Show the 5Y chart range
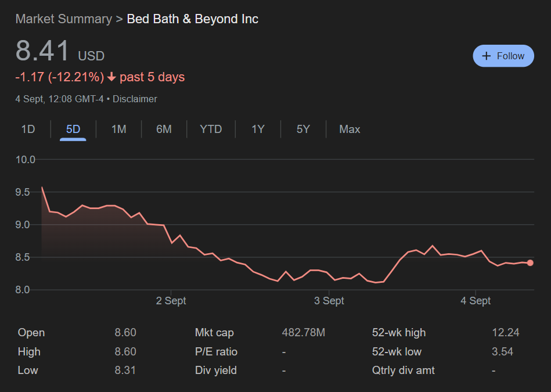The height and width of the screenshot is (392, 551). point(303,130)
